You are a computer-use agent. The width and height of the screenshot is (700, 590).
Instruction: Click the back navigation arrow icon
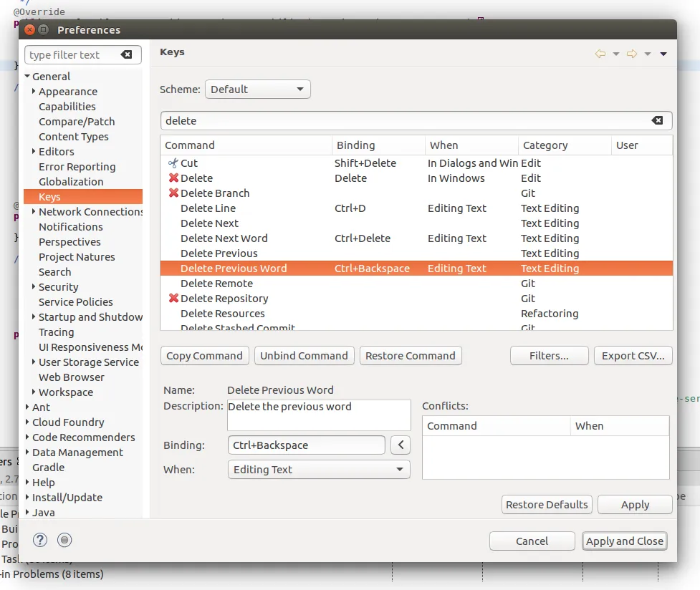(600, 54)
